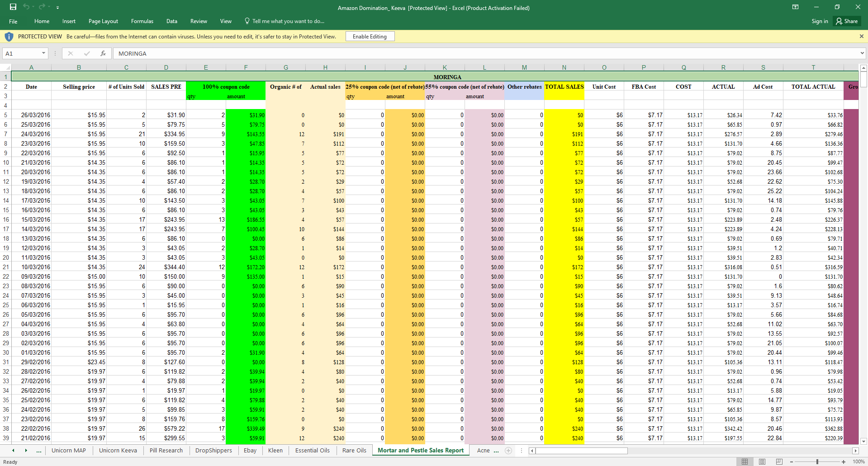
Task: Click the Save icon in title bar
Action: tap(13, 7)
